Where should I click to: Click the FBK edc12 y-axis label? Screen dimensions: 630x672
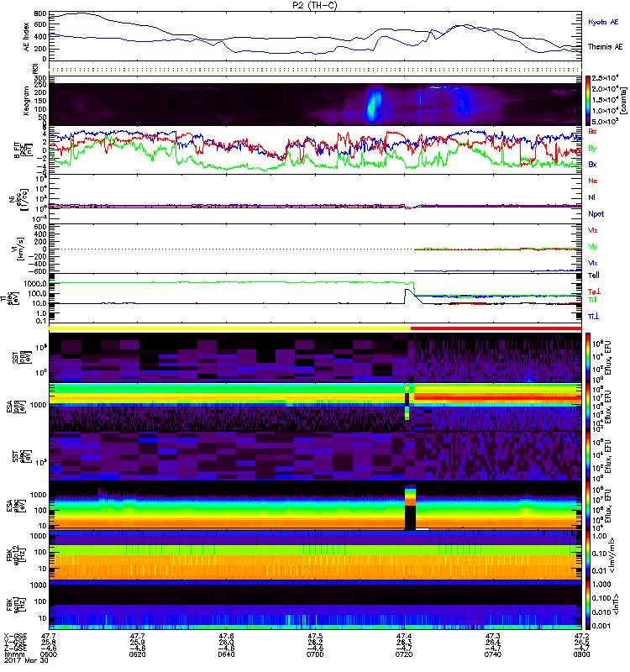pyautogui.click(x=14, y=555)
